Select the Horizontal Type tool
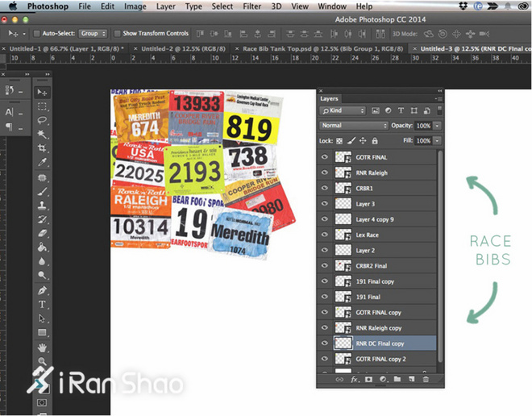The width and height of the screenshot is (532, 416). pos(43,305)
